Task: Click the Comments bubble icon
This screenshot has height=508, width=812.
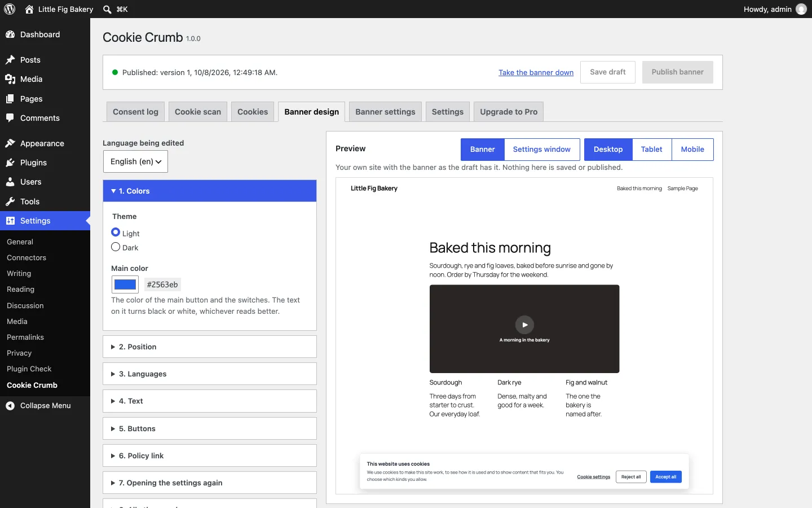Action: 10,118
